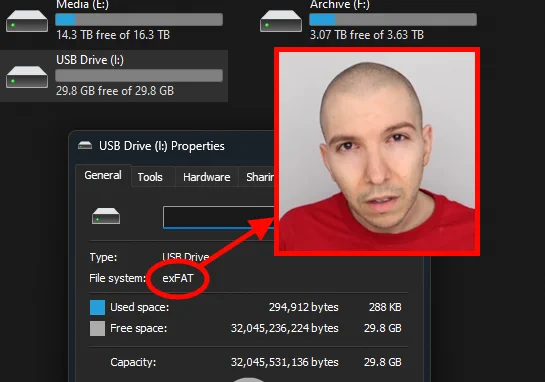The height and width of the screenshot is (382, 545).
Task: Click the "32,045,531,136 bytes" capacity value
Action: (x=284, y=362)
